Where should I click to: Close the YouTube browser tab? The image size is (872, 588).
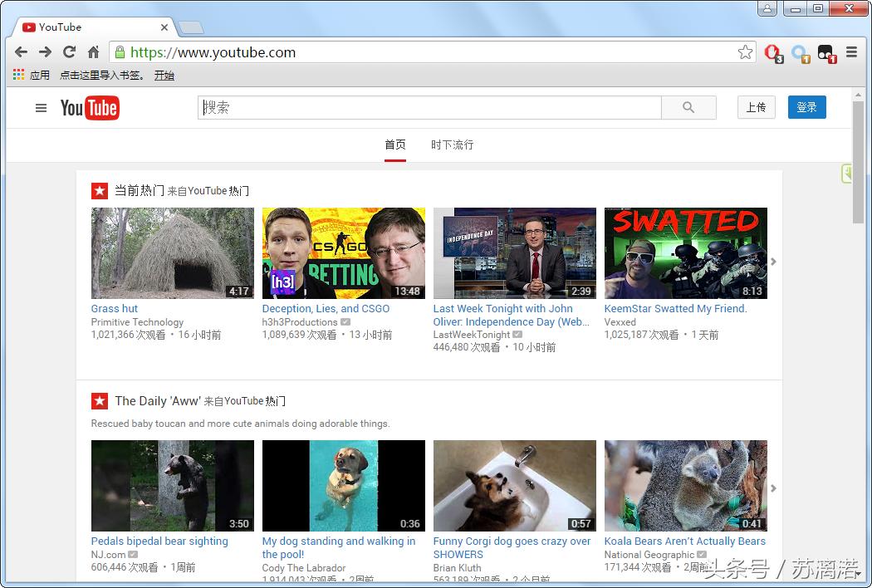(164, 27)
